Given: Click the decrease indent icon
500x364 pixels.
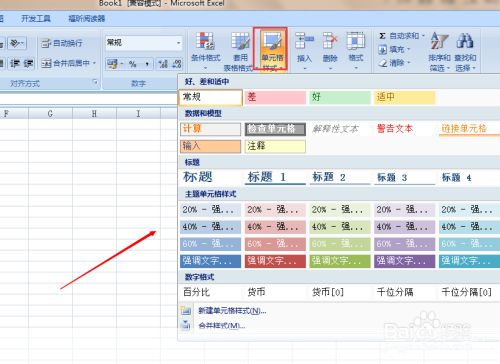Looking at the screenshot, I should coord(15,63).
